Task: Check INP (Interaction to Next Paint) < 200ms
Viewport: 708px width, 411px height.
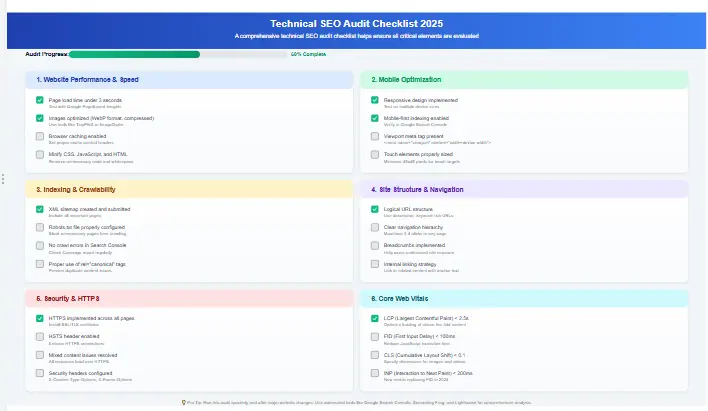Action: coord(375,373)
